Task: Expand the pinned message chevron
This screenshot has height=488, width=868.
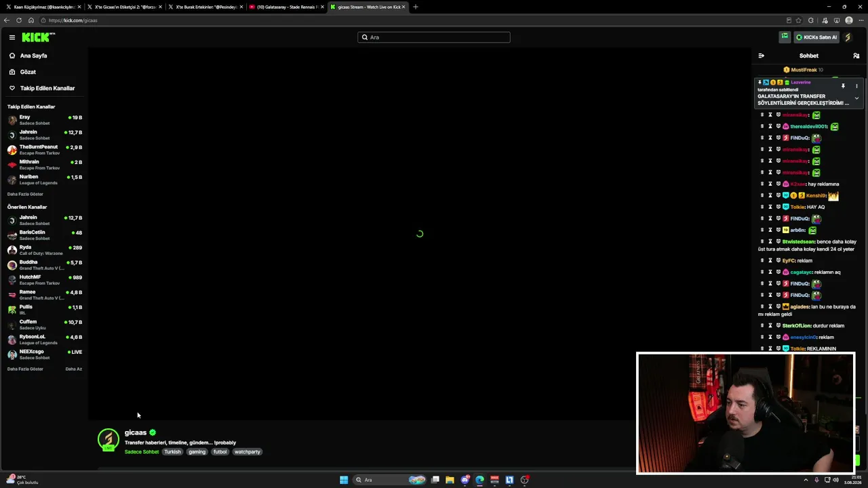Action: 856,98
